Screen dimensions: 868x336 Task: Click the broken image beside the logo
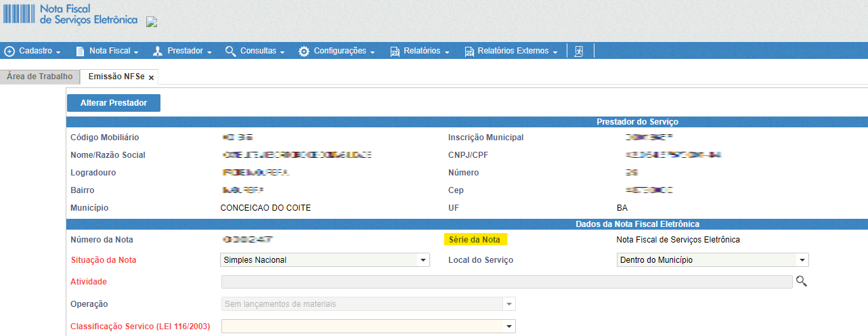pos(152,22)
